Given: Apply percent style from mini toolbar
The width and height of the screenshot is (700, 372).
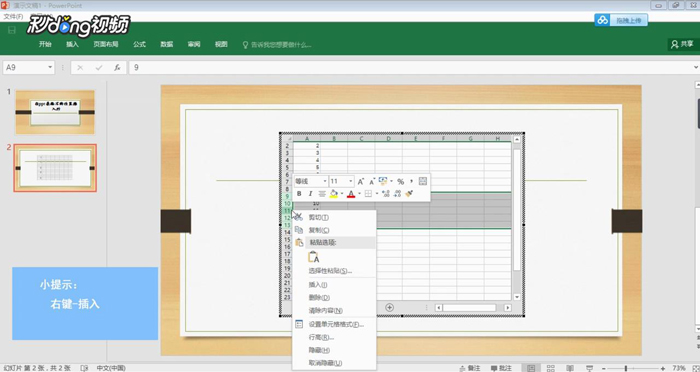Looking at the screenshot, I should coord(400,181).
